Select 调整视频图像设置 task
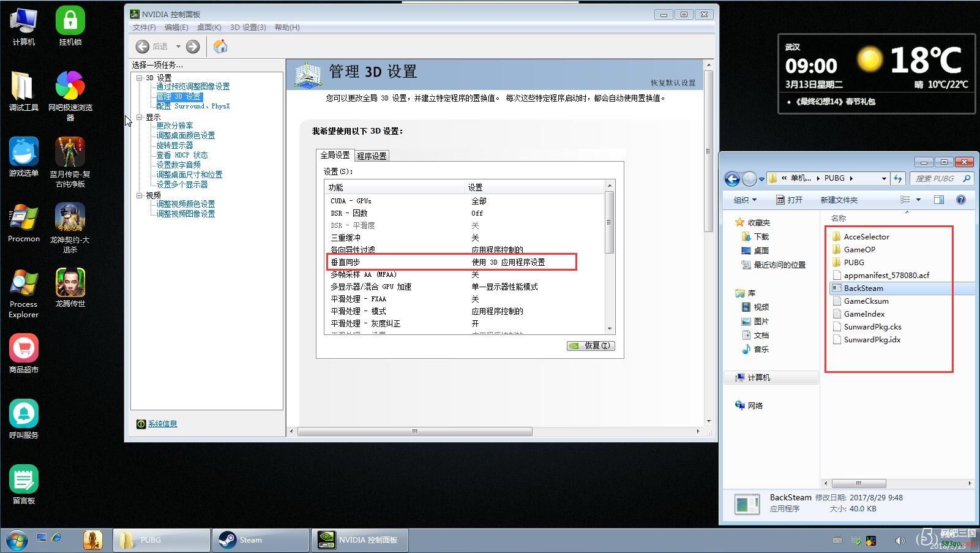The height and width of the screenshot is (553, 980). [x=185, y=214]
